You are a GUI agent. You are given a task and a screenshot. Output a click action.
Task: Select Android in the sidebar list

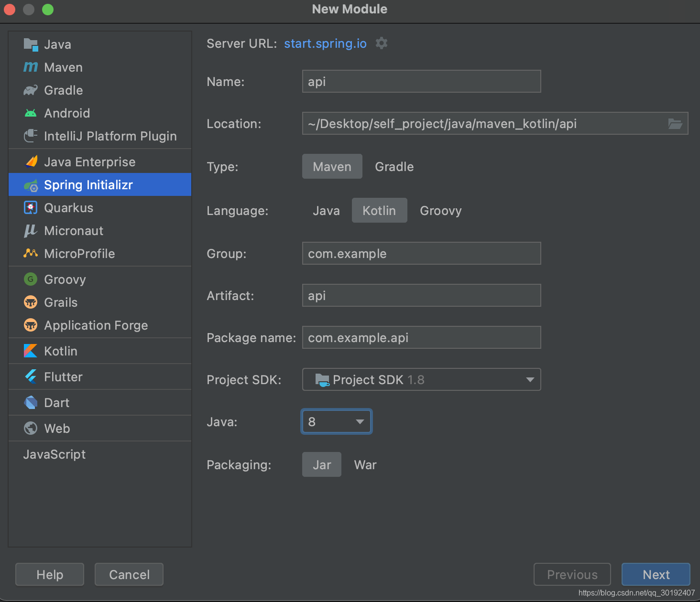click(x=100, y=113)
